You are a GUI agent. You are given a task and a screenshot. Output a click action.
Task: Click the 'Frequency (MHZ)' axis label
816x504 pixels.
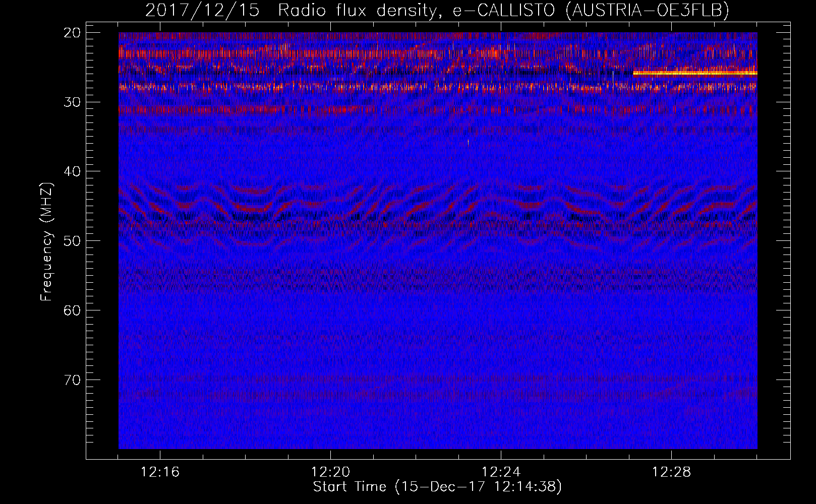46,242
